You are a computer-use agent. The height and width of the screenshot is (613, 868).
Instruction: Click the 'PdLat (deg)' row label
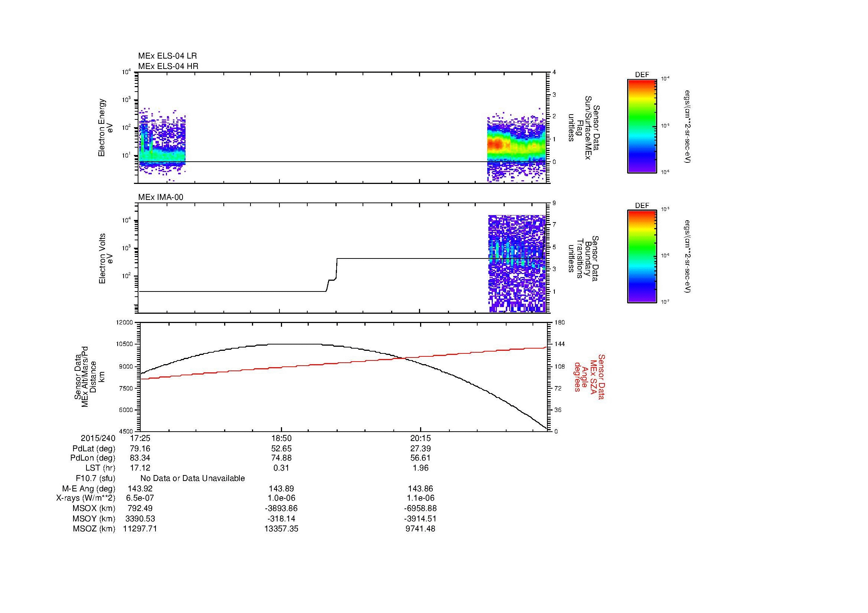point(94,449)
